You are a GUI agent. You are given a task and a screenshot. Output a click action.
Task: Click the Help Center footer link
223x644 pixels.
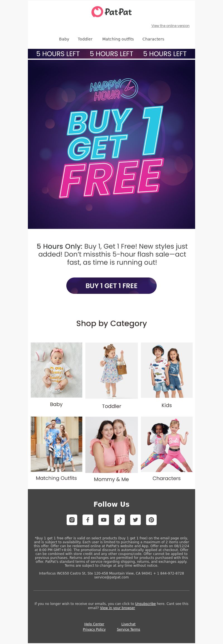pyautogui.click(x=94, y=624)
